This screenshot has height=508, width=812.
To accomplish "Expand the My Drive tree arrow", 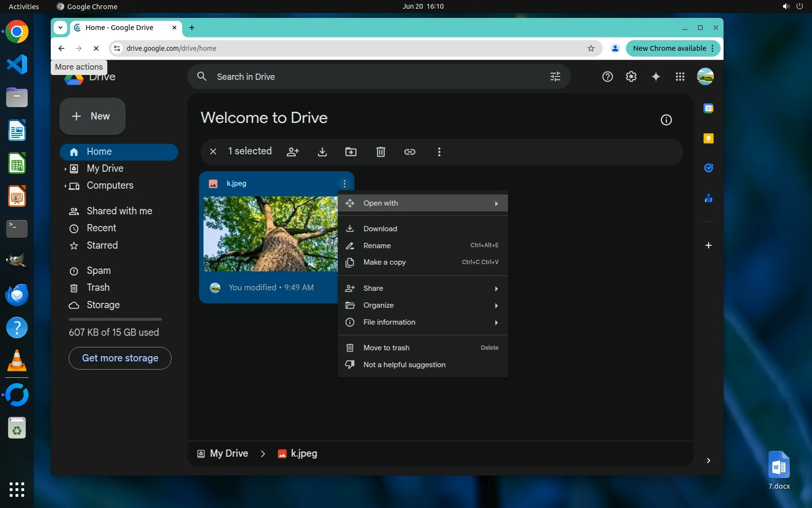I will tap(65, 169).
